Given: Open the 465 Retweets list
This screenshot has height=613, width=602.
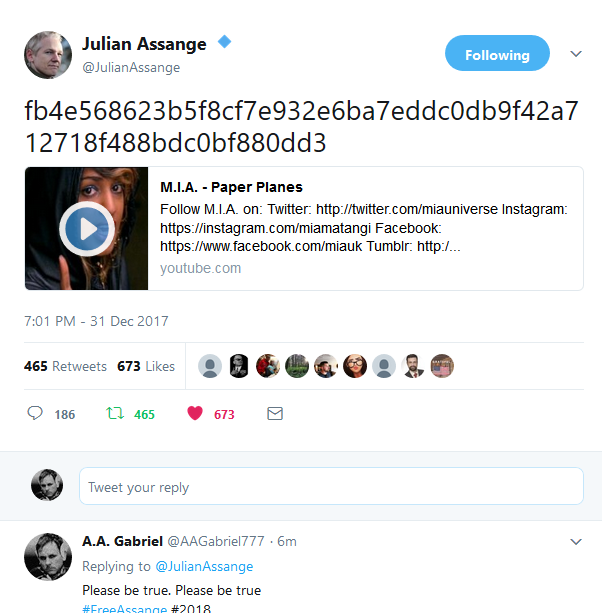Looking at the screenshot, I should pos(65,366).
